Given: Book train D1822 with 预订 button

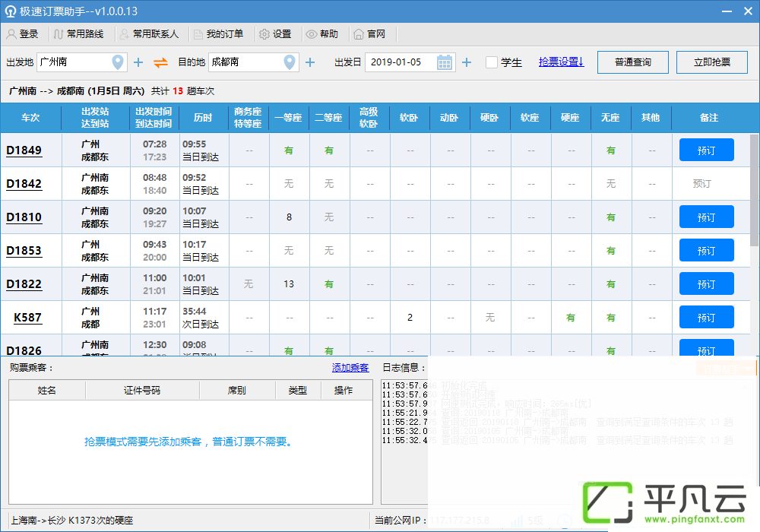Looking at the screenshot, I should (x=706, y=284).
